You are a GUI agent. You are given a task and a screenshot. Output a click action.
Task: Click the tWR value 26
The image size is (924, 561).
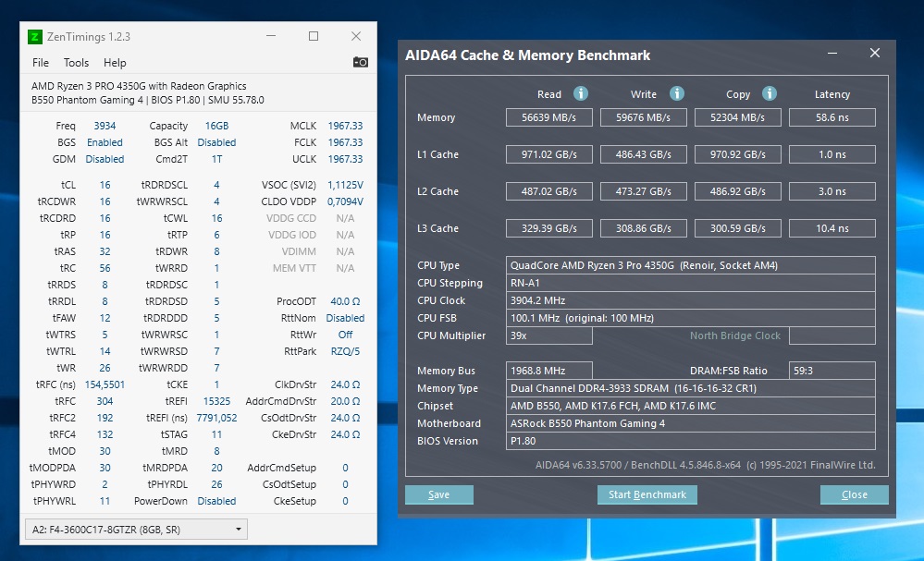(105, 368)
